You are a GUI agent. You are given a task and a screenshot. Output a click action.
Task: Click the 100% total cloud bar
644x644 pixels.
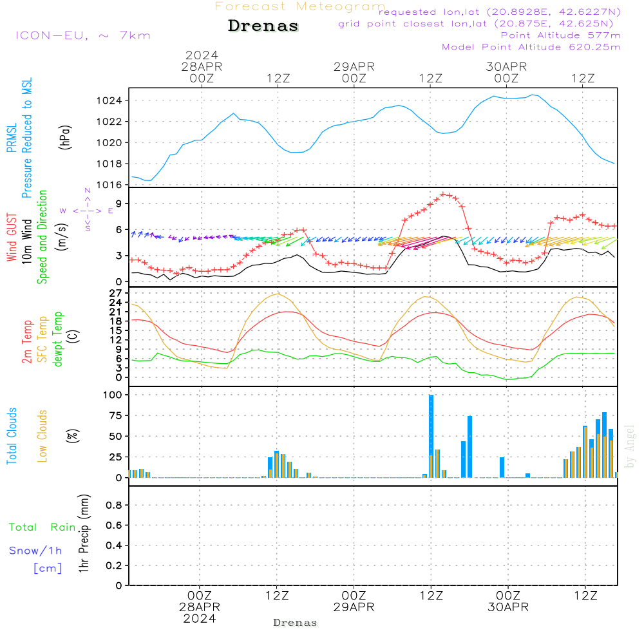coord(431,436)
